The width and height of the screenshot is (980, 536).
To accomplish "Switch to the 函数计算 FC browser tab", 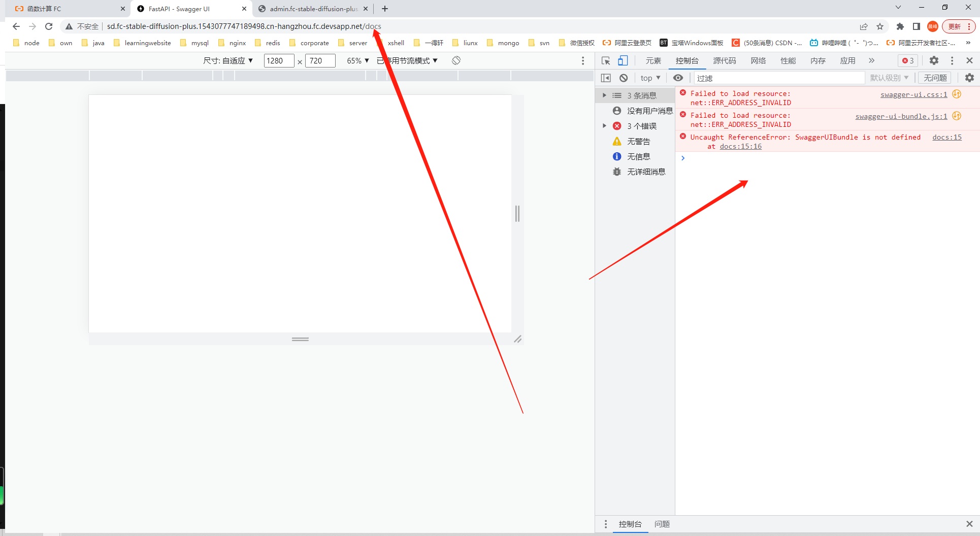I will (69, 9).
